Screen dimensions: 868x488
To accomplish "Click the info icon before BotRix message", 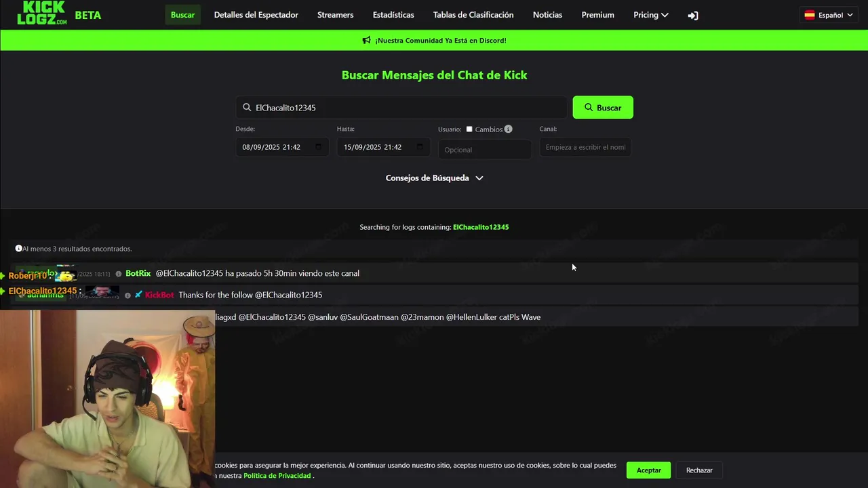I will click(119, 274).
